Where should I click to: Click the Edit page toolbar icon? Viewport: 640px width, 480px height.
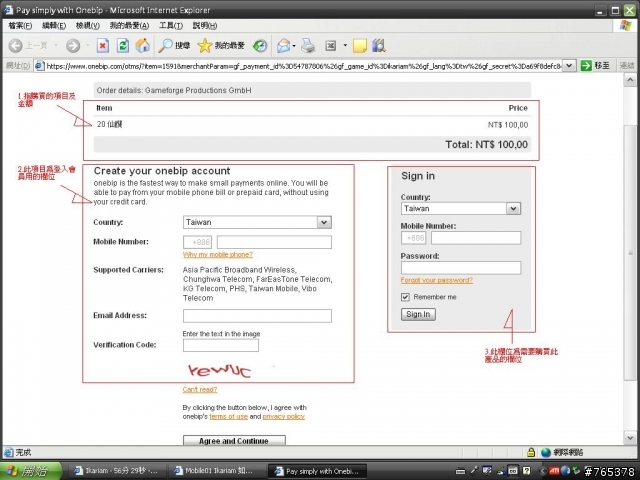(330, 45)
